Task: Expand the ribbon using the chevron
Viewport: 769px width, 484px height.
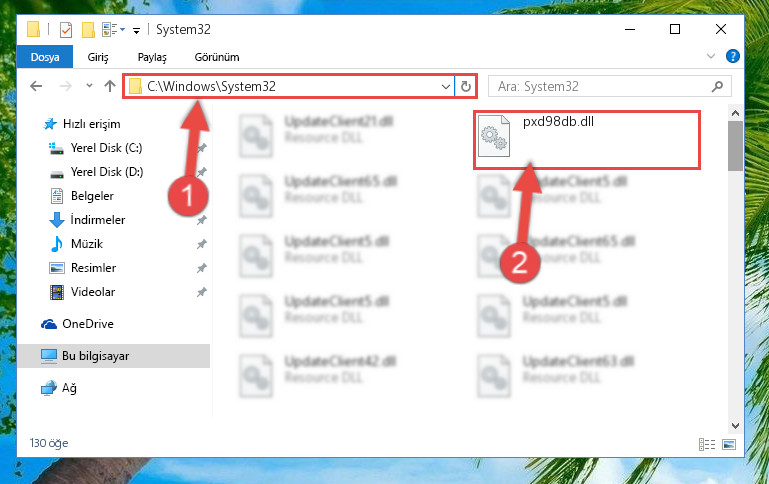Action: click(x=711, y=56)
